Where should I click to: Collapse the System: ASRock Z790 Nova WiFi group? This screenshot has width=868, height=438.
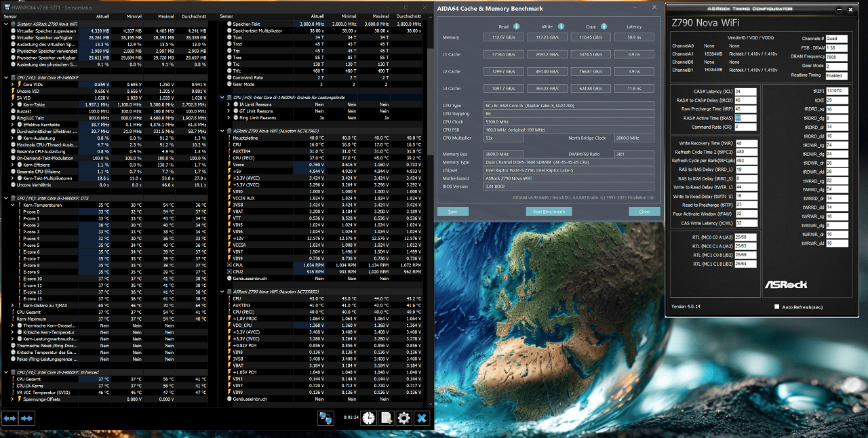pyautogui.click(x=6, y=23)
